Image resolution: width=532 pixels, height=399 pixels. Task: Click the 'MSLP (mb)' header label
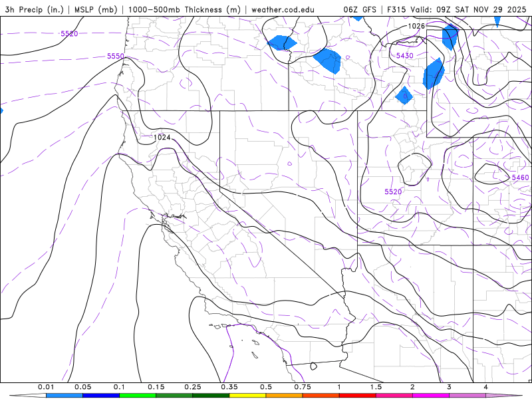(x=96, y=9)
